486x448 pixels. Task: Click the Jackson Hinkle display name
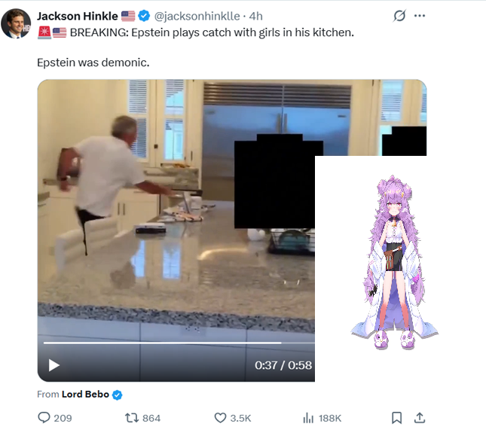coord(78,16)
